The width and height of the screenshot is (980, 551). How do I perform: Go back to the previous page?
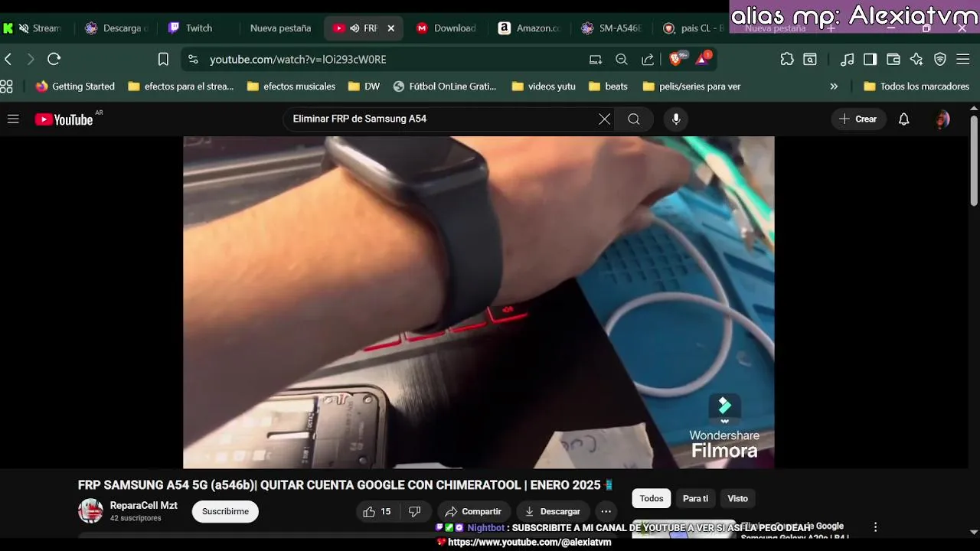pos(8,59)
